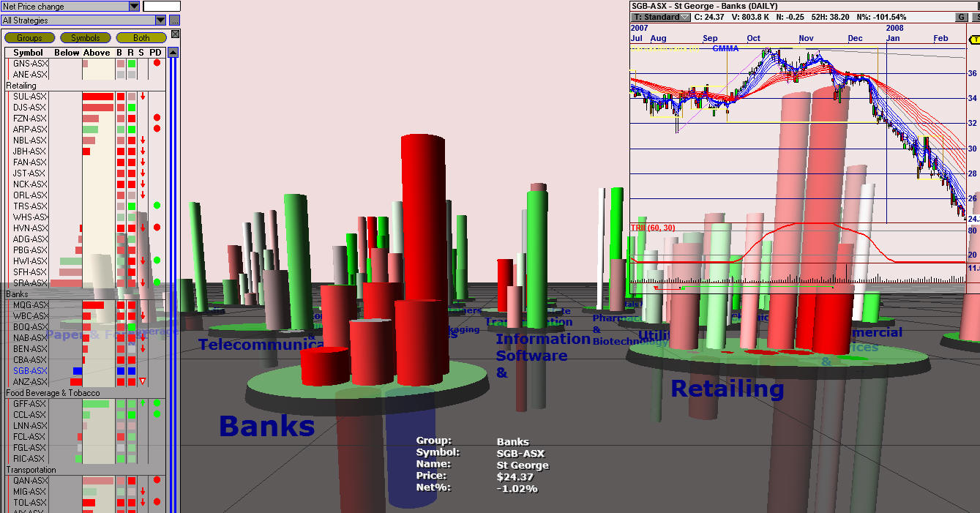This screenshot has width=980, height=513.
Task: Click the blue B square for SGB-ASX
Action: [x=121, y=371]
